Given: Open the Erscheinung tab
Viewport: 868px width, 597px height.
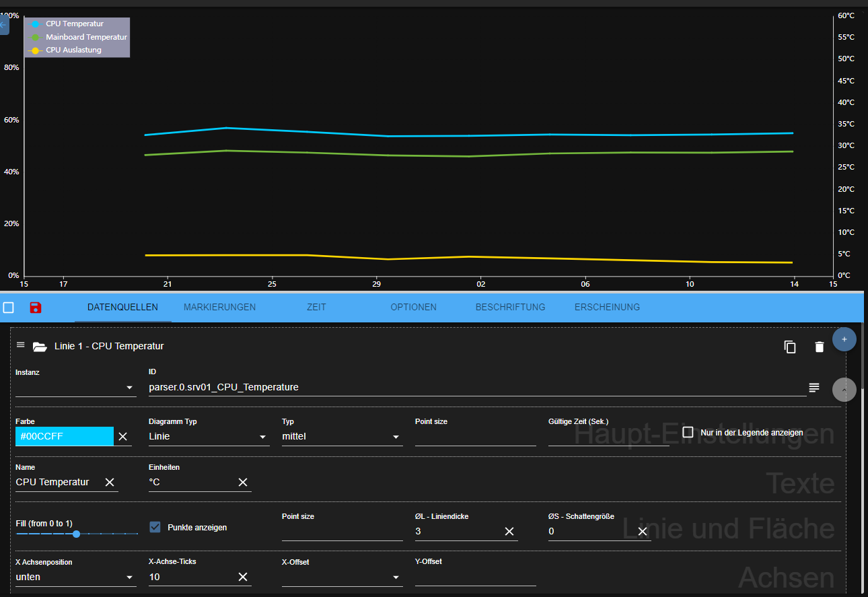Looking at the screenshot, I should (x=607, y=308).
